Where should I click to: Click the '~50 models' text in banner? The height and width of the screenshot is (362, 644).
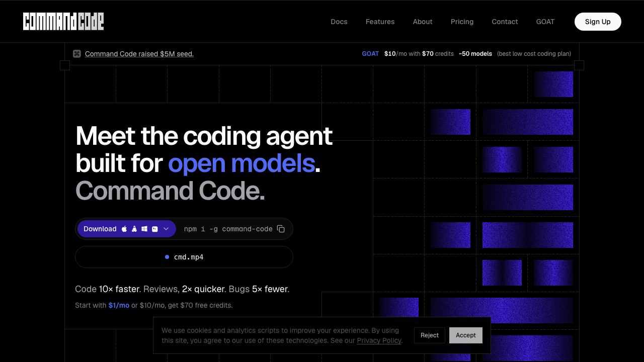point(475,54)
